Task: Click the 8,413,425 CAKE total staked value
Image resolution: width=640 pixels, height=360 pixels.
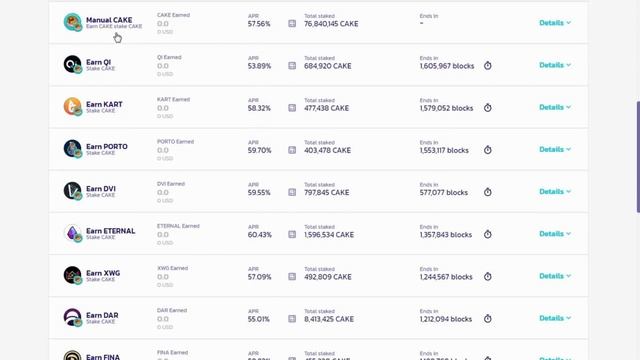Action: pyautogui.click(x=329, y=319)
